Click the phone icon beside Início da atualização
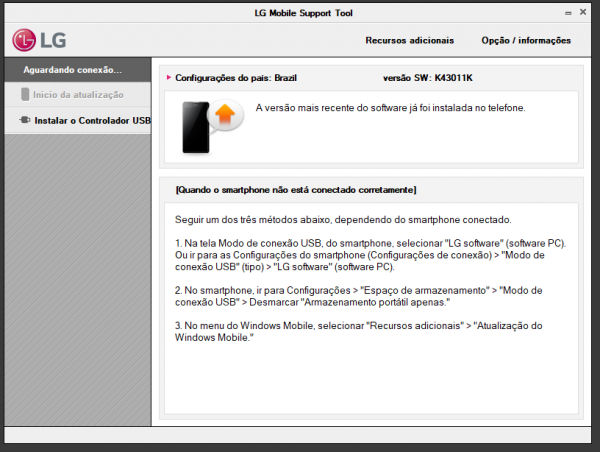600x452 pixels. (x=25, y=95)
